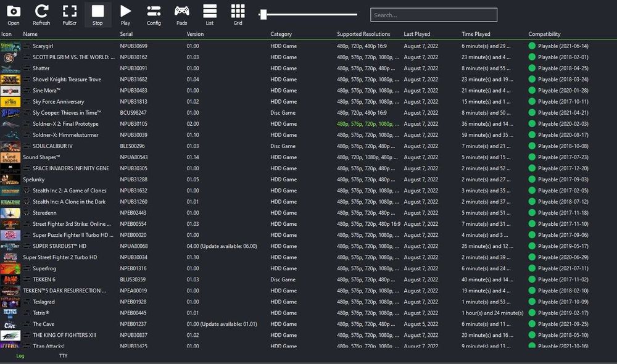The image size is (617, 364).
Task: Switch to the TTY tab
Action: pos(64,356)
